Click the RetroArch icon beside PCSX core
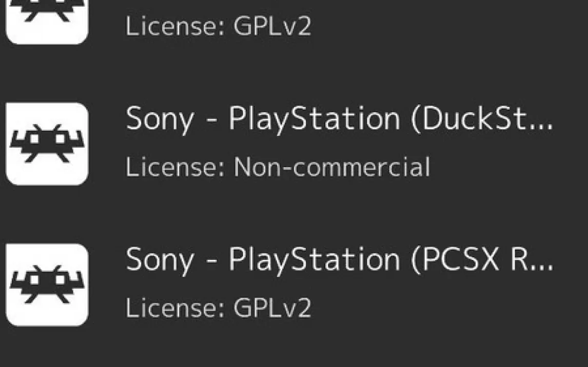 pos(47,284)
